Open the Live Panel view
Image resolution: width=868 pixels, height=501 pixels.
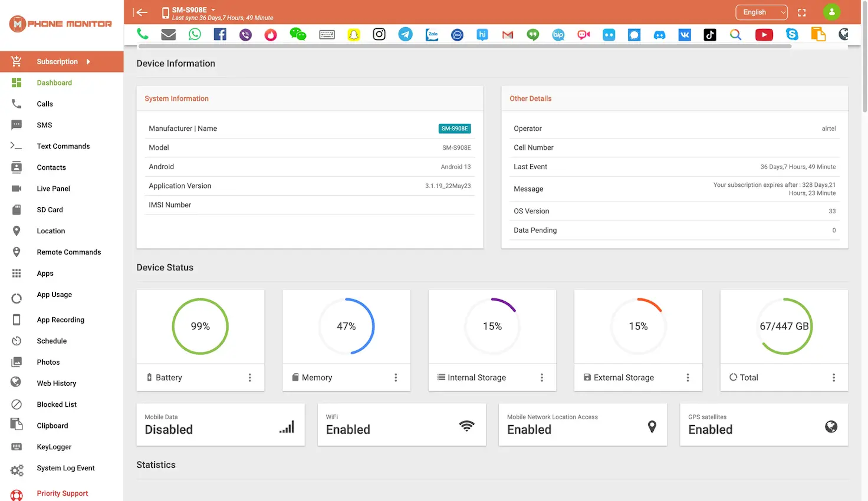pos(53,188)
